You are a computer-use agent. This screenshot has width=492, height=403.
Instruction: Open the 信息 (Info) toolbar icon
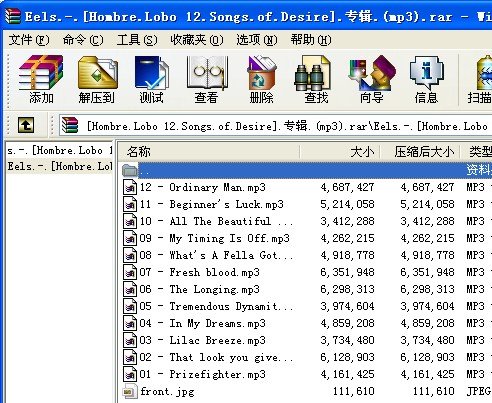pyautogui.click(x=427, y=73)
